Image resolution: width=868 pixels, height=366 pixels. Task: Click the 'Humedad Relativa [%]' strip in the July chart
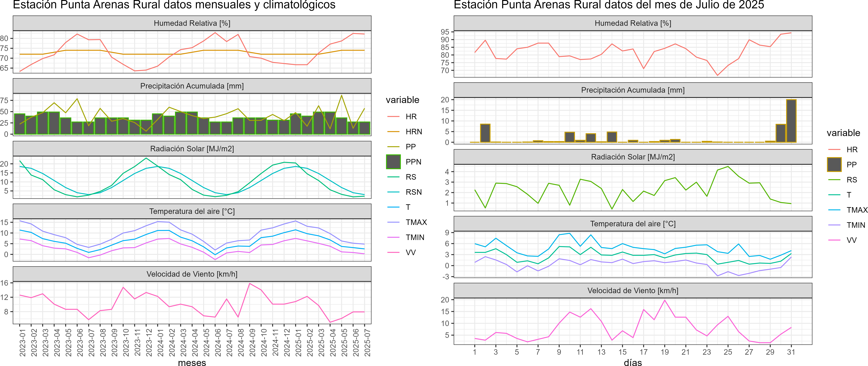pos(633,23)
